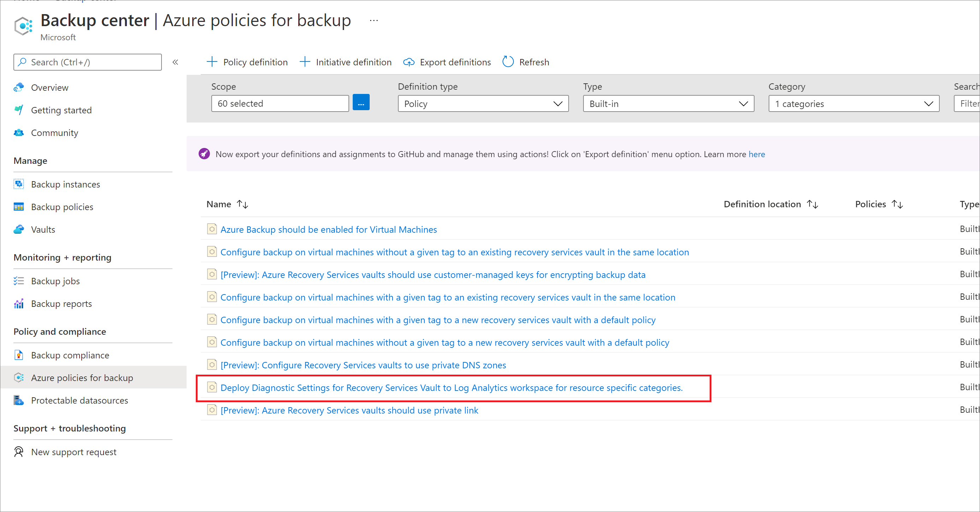This screenshot has height=512, width=980.
Task: Click the Backup Center overview icon
Action: pyautogui.click(x=19, y=87)
